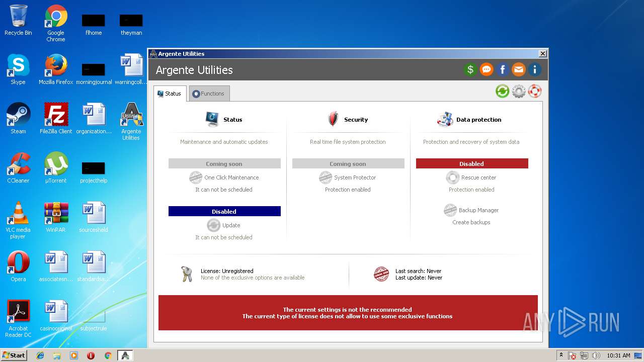Click the red warning banner message

point(348,313)
